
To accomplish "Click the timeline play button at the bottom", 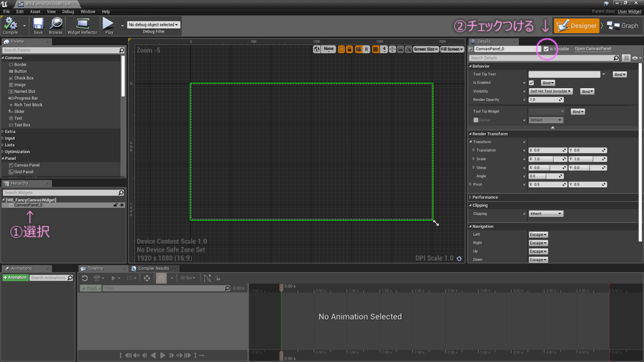I will (162, 355).
